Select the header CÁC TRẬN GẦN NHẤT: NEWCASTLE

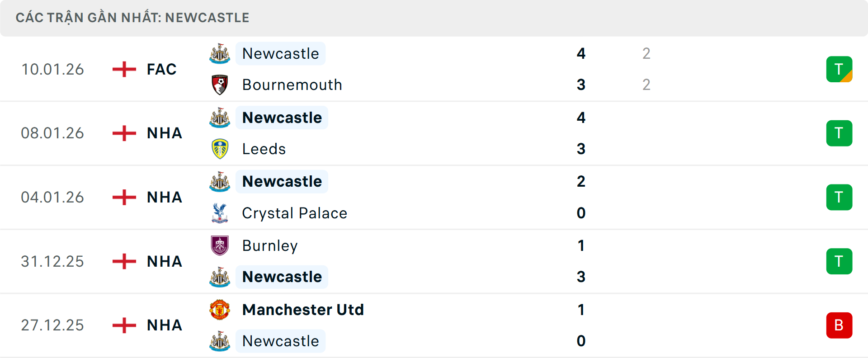pos(132,18)
